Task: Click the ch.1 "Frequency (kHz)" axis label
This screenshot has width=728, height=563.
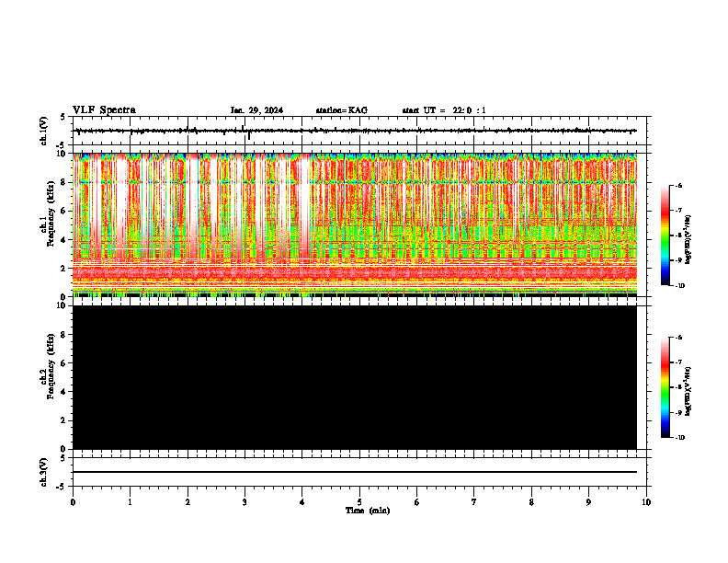Action: [51, 213]
